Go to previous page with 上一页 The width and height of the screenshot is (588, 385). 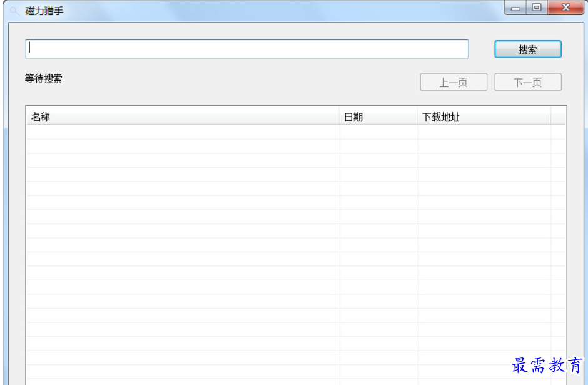point(454,82)
